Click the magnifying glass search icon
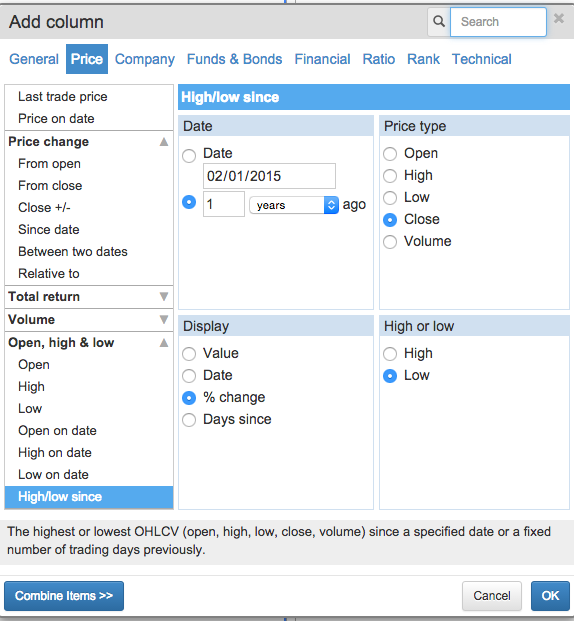The image size is (574, 621). 439,21
